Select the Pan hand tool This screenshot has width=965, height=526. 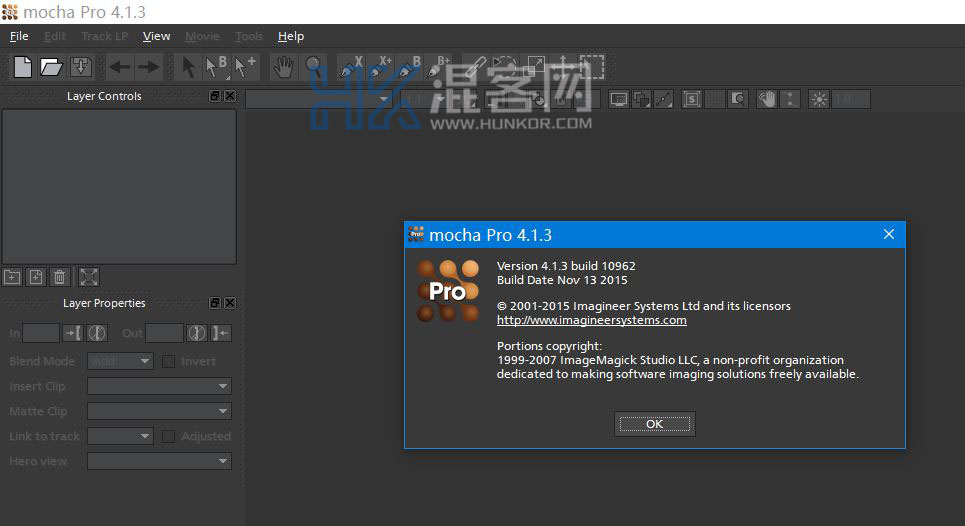[283, 66]
